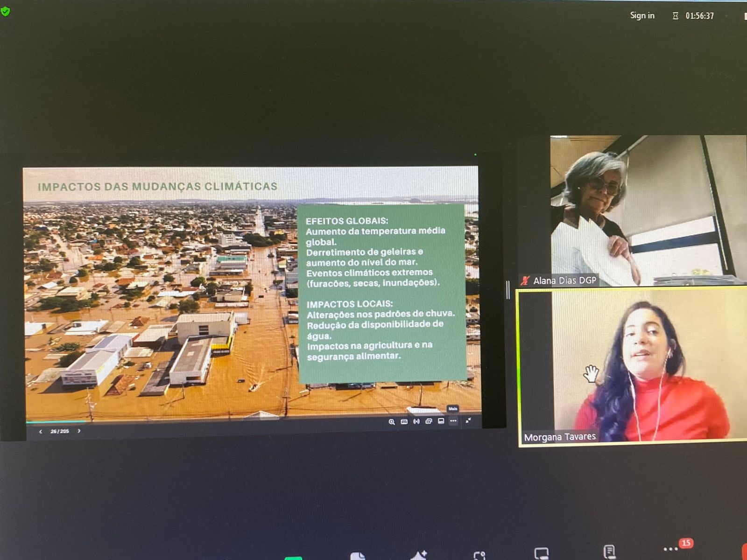Go to the next slide arrow
Viewport: 747px width, 560px height.
coord(79,431)
